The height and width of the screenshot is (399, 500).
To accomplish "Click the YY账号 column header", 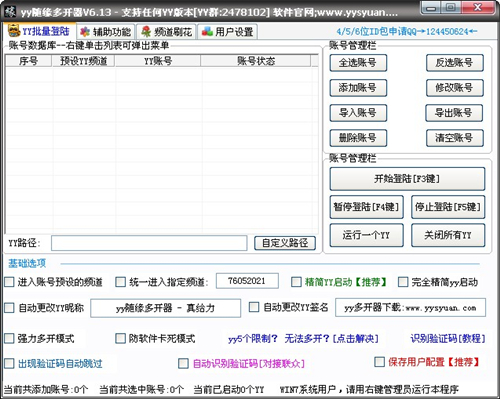I will [x=158, y=61].
